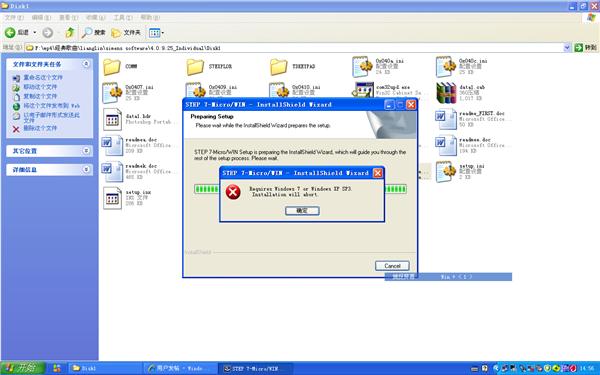Select the data1.hdr file icon
The width and height of the screenshot is (600, 375).
pyautogui.click(x=112, y=119)
